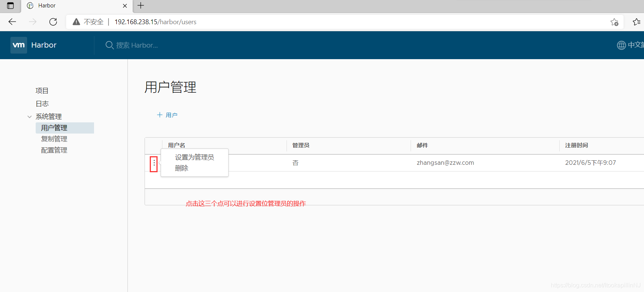Click the browser back arrow
Screen dimensions: 644x292
click(x=12, y=22)
